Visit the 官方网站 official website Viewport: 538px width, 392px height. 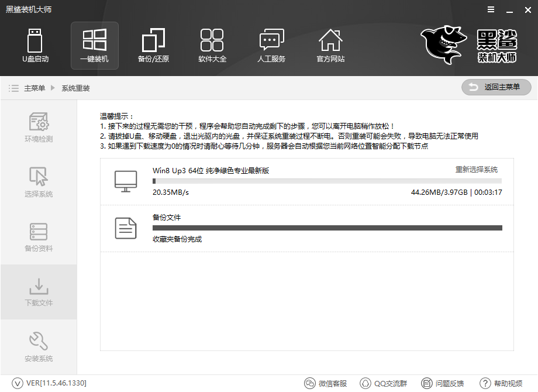tap(330, 46)
